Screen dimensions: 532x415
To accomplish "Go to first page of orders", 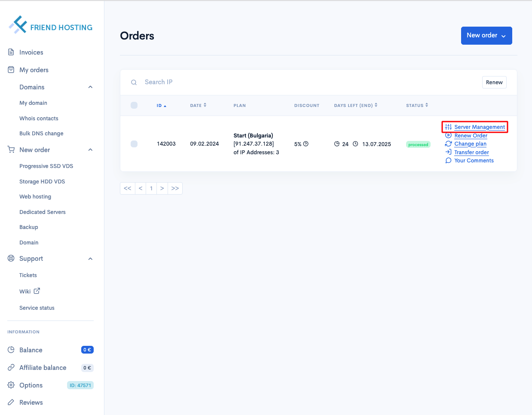I will click(x=127, y=188).
